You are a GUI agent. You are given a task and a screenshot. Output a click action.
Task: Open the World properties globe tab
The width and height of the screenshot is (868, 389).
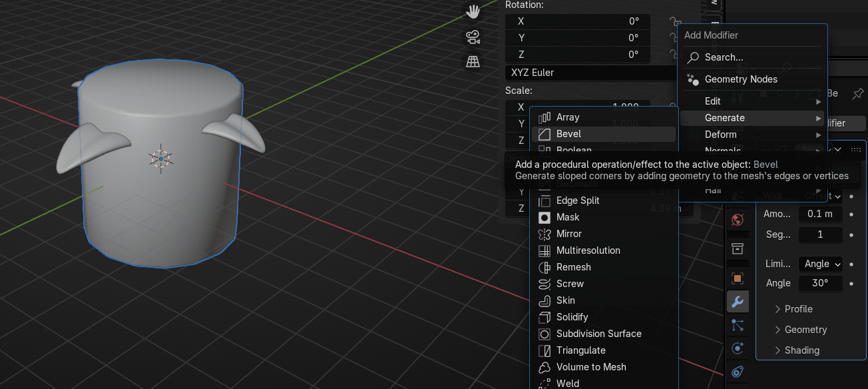pos(738,220)
